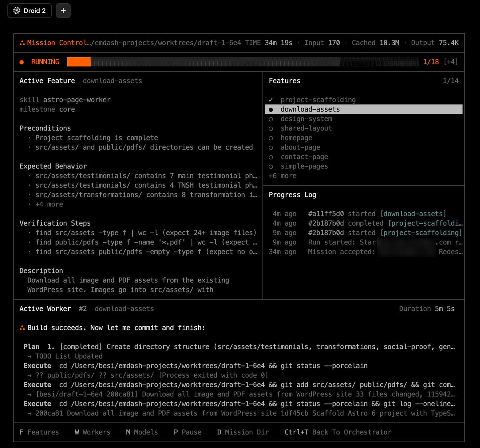This screenshot has width=480, height=448.
Task: Click the Active Feature heading
Action: [47, 81]
